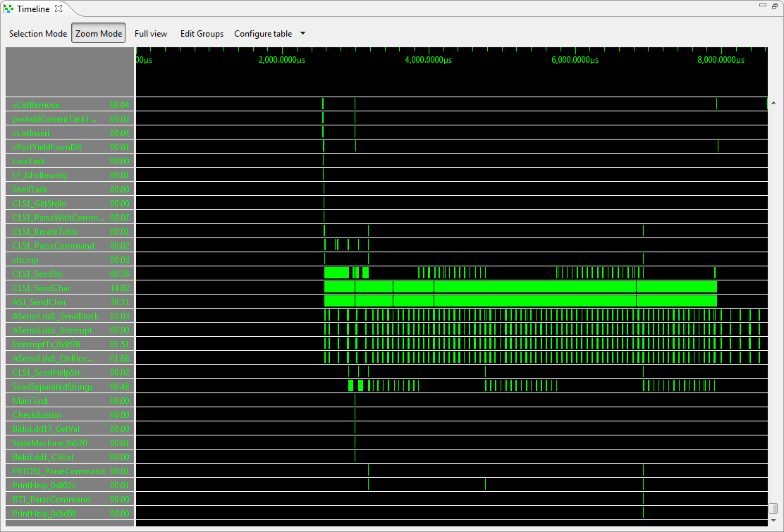Select the vListRemove function row
784x532 pixels.
37,104
